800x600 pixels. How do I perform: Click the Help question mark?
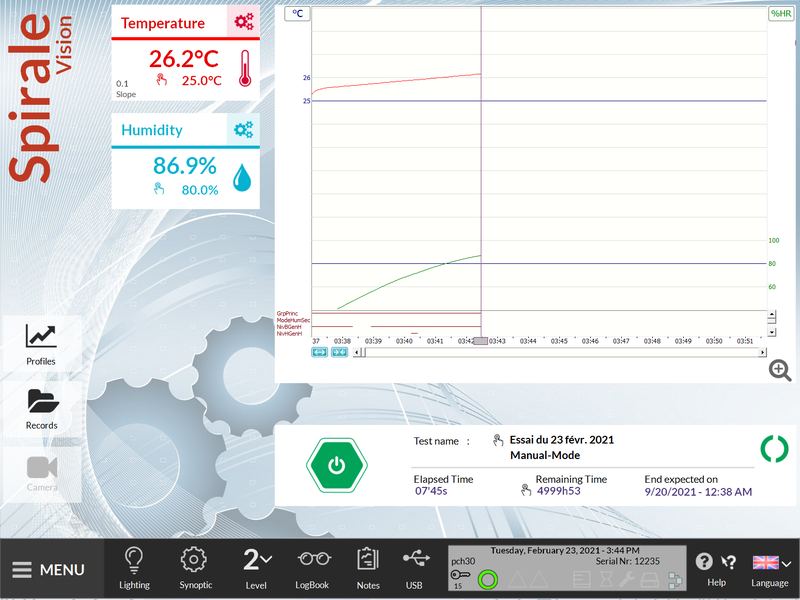tap(705, 563)
